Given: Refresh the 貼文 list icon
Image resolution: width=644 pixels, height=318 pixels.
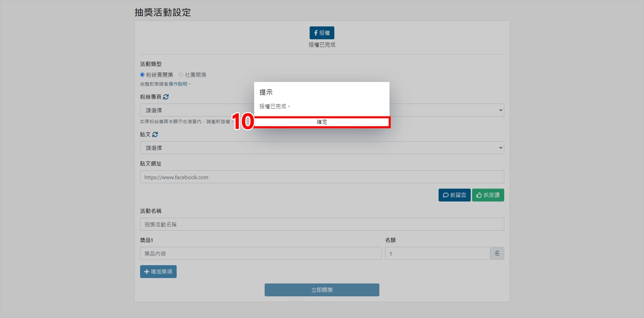Looking at the screenshot, I should coord(155,134).
